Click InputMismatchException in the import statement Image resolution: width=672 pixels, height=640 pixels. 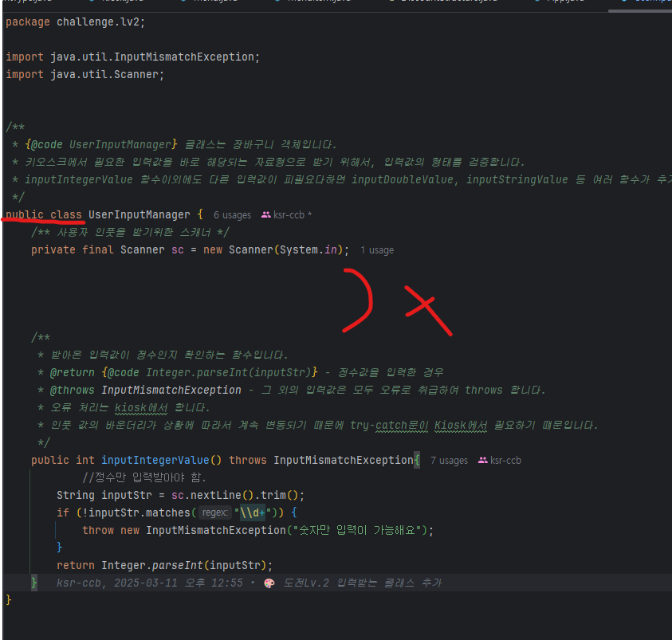tap(184, 57)
